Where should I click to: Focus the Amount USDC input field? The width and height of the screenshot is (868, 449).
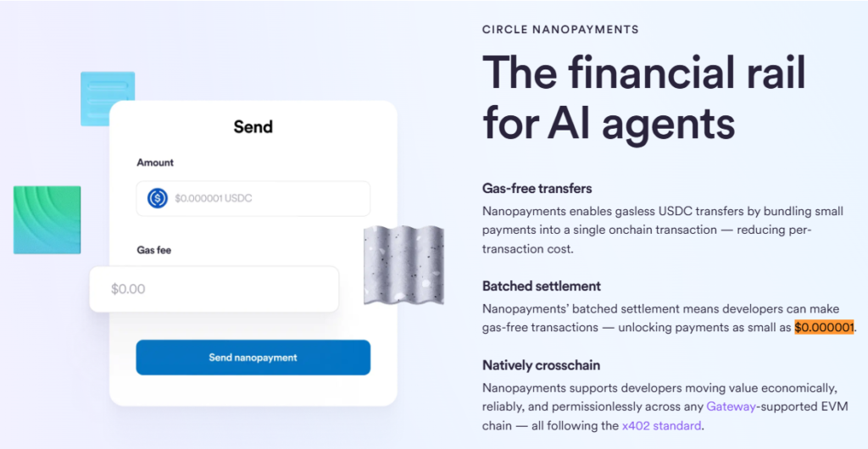click(x=263, y=198)
